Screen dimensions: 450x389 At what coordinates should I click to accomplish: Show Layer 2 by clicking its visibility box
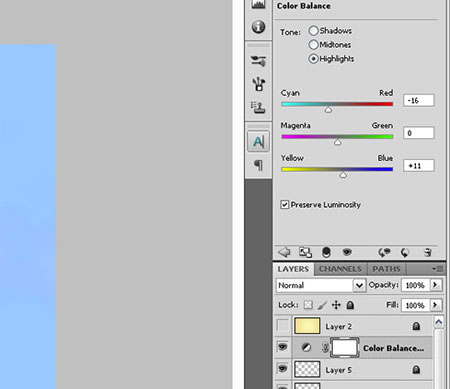click(x=283, y=326)
